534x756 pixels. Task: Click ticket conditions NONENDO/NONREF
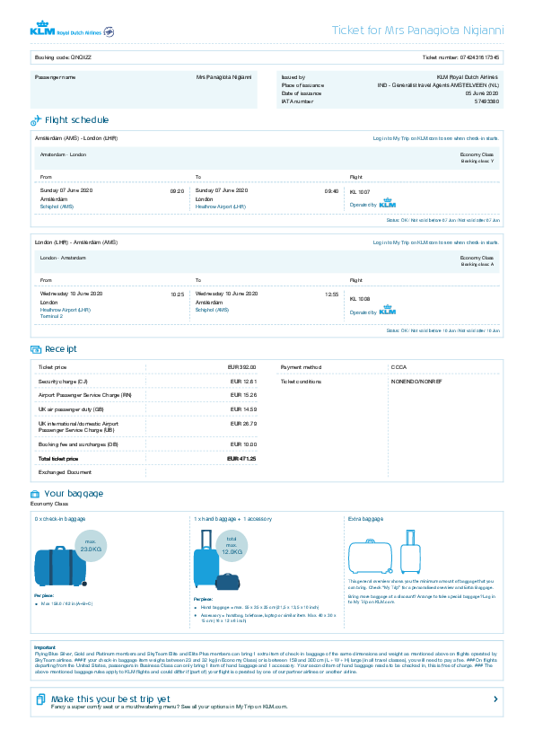[x=416, y=382]
